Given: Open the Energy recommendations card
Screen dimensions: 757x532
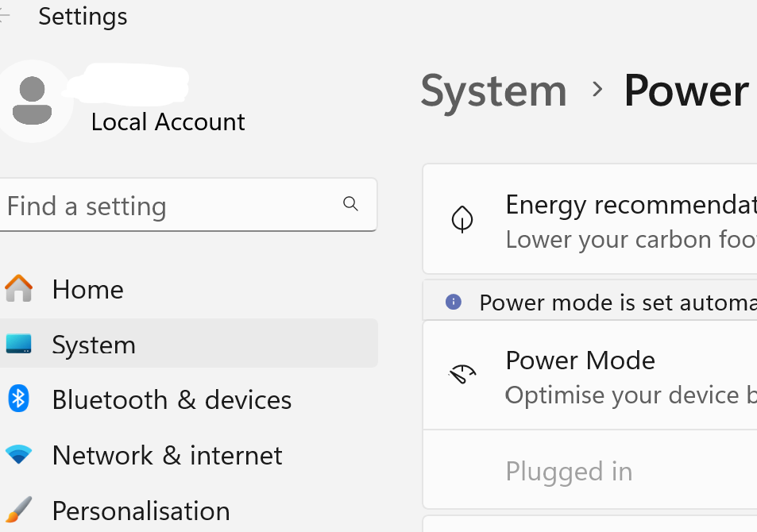Looking at the screenshot, I should (x=628, y=220).
